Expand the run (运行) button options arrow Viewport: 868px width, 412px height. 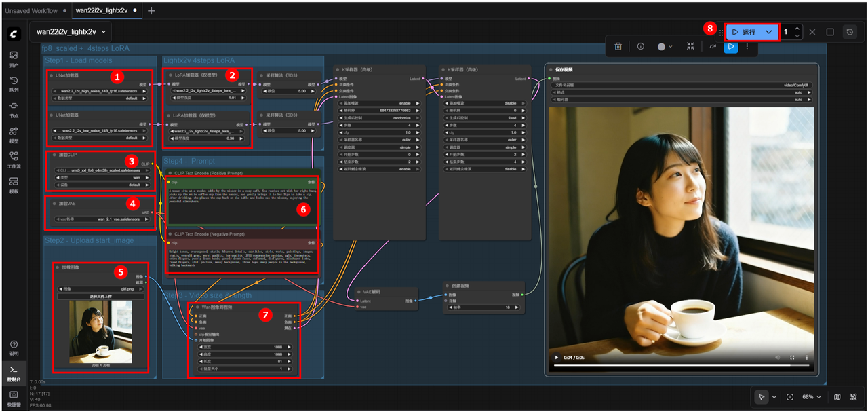(768, 32)
